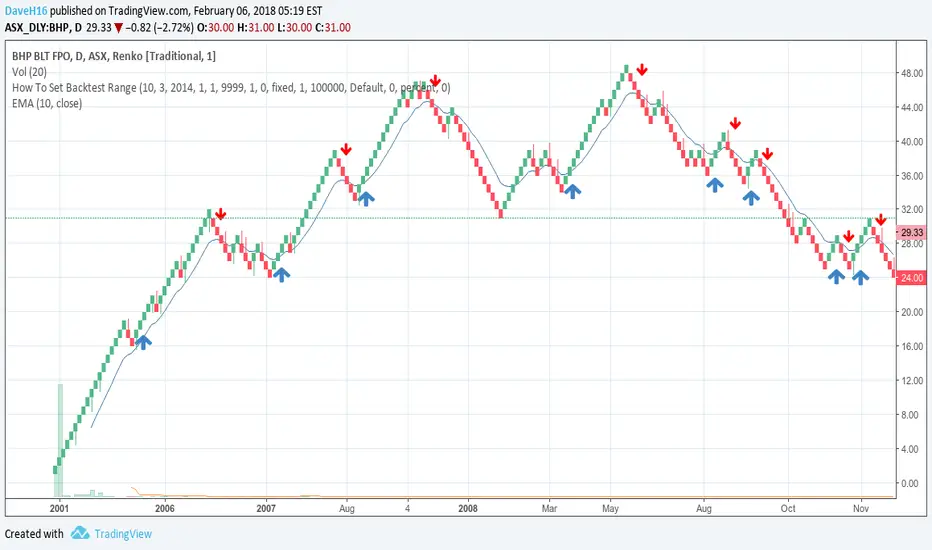Click the 2006 time axis label
932x550 pixels.
(165, 508)
